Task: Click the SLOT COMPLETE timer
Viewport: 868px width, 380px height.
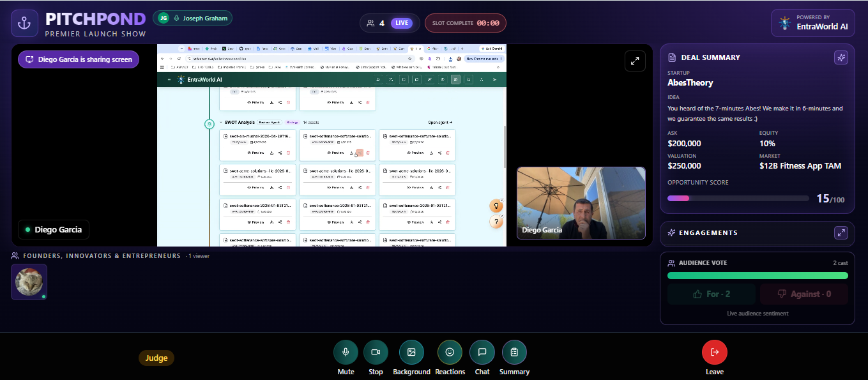Action: coord(466,23)
